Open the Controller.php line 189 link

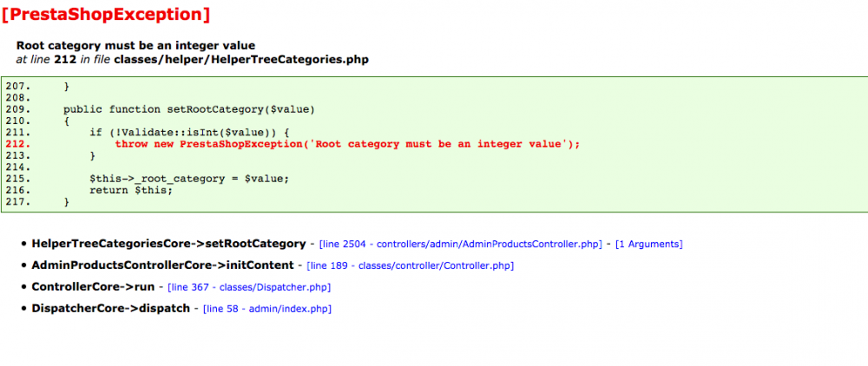(411, 265)
